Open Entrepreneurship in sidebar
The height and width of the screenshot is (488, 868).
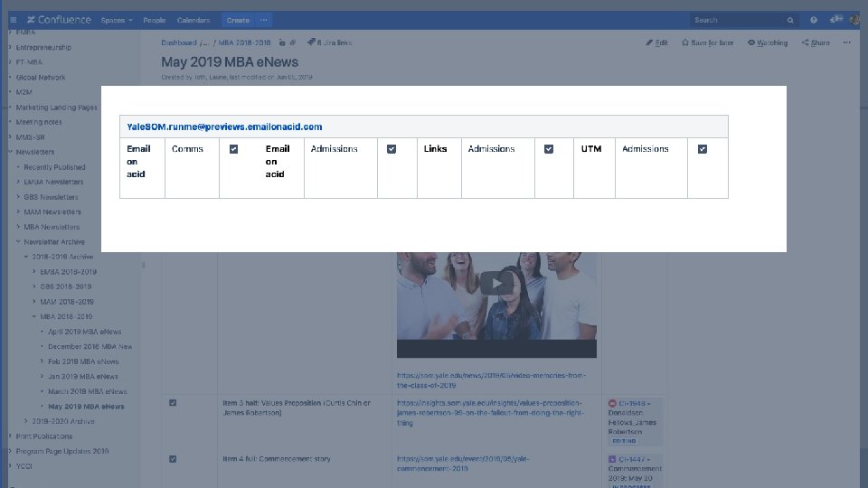(43, 47)
